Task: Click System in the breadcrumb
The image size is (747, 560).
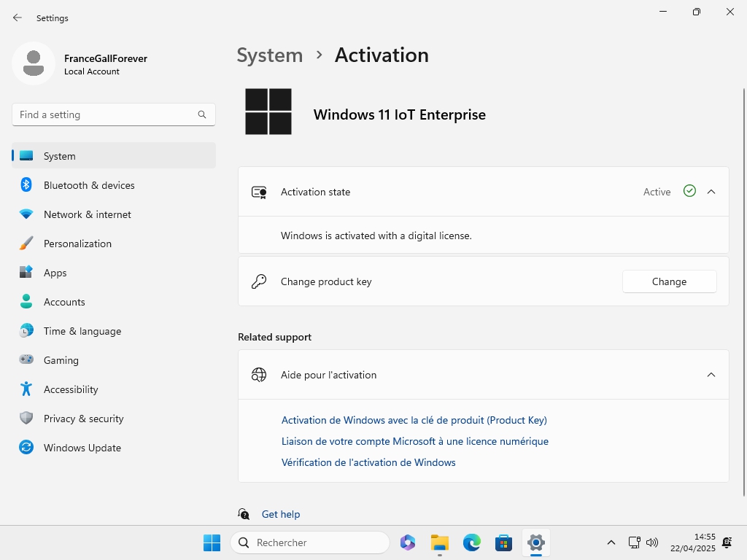Action: tap(269, 55)
